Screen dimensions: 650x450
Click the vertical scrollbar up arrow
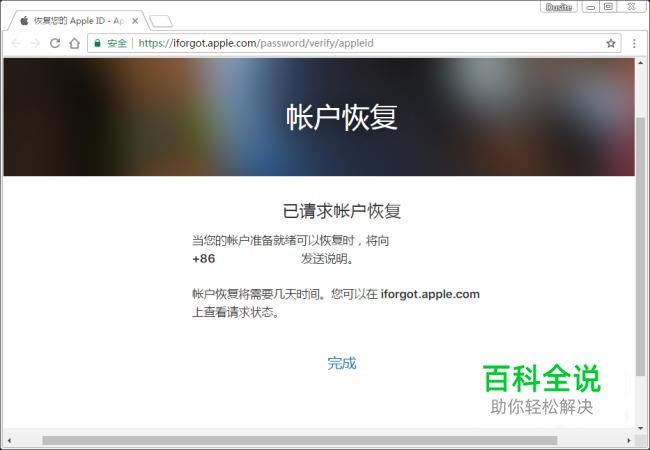641,63
